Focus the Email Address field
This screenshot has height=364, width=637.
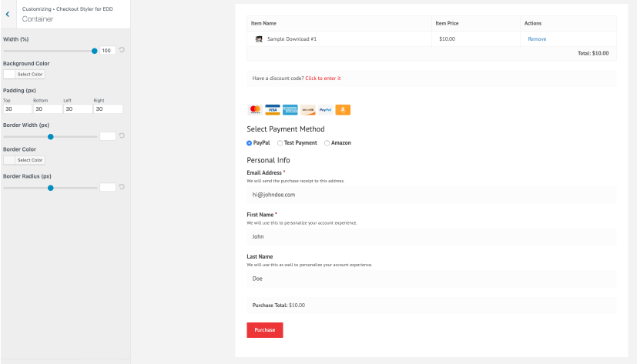pyautogui.click(x=431, y=195)
